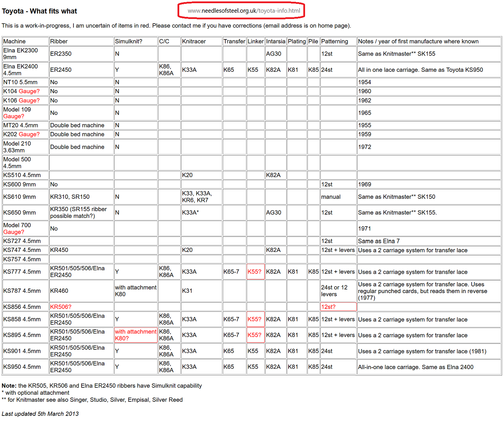The image size is (504, 431).
Task: Select the 'KS901 4.5mm' machine cell
Action: (x=25, y=351)
